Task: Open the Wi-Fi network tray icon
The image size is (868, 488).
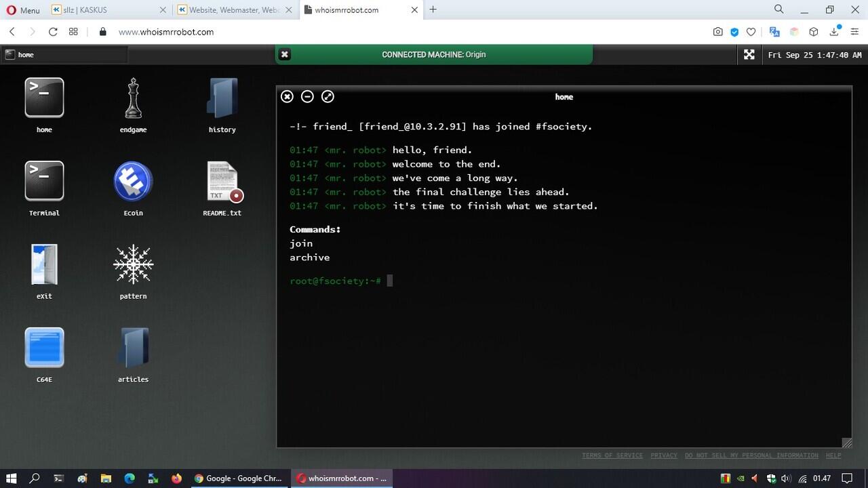Action: [802, 479]
